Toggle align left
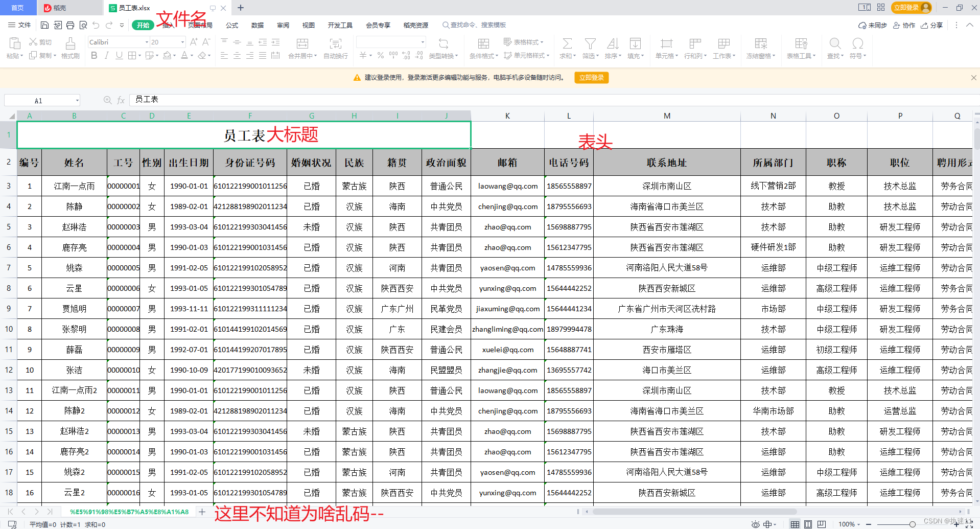This screenshot has width=980, height=529. coord(224,55)
